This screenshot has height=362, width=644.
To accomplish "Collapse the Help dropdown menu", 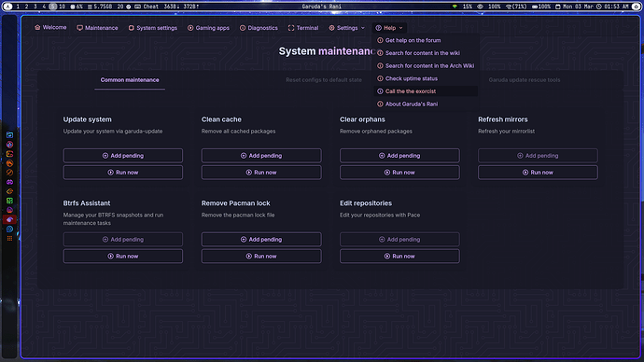I will pos(389,28).
